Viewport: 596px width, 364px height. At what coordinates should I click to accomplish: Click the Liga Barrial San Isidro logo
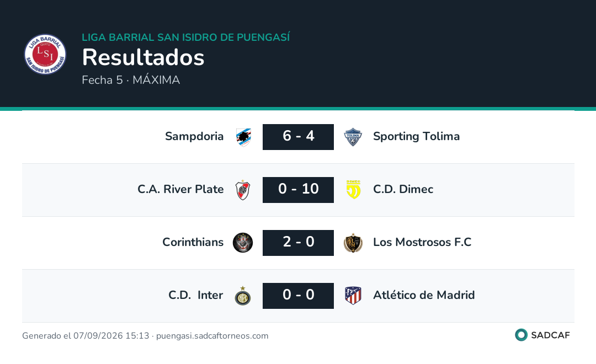[x=45, y=55]
